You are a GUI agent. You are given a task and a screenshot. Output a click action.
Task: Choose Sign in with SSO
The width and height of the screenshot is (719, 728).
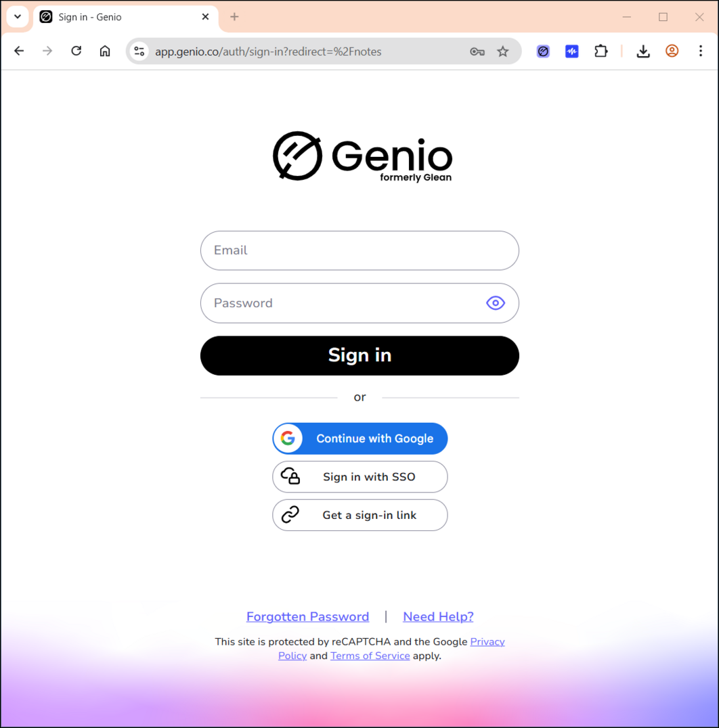[x=360, y=477]
